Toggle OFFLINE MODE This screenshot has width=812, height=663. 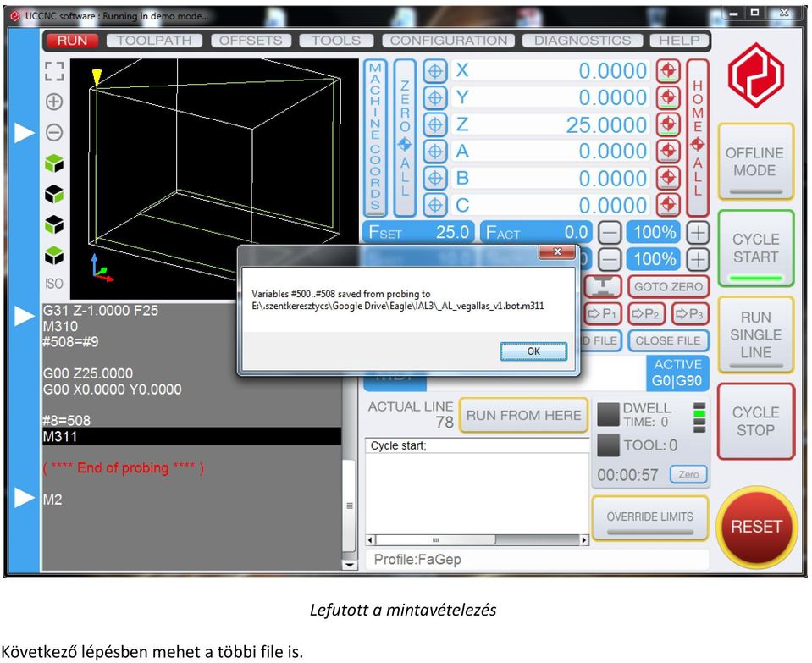(755, 162)
